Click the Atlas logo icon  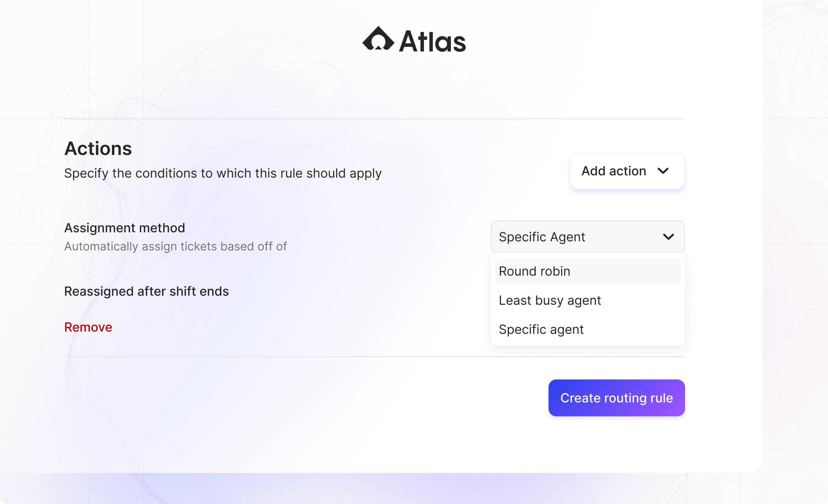coord(378,38)
